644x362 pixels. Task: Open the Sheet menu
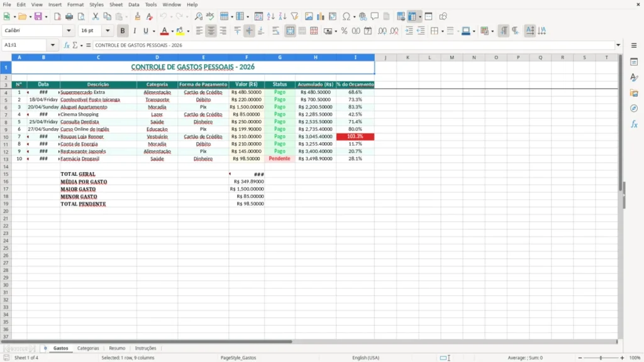point(116,4)
